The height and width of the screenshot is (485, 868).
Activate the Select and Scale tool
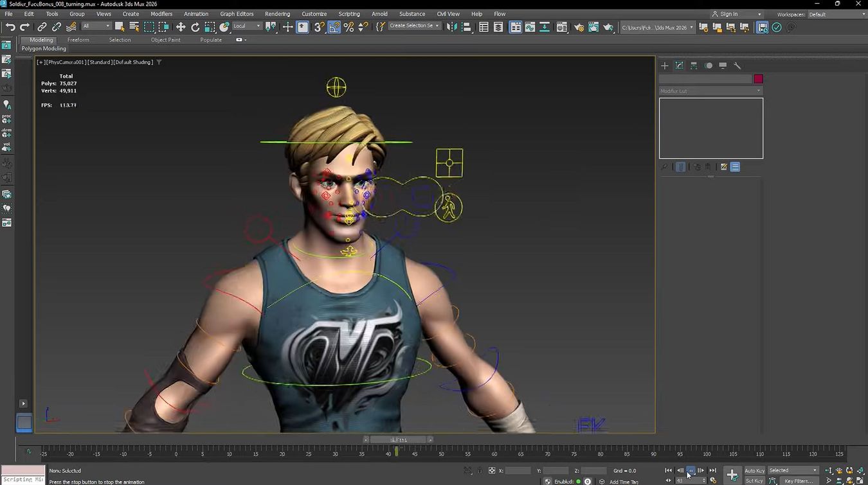point(210,27)
